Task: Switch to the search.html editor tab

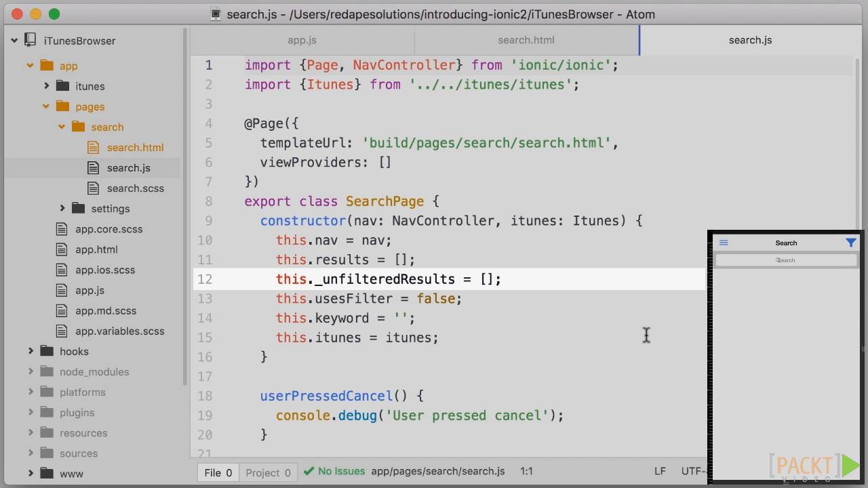Action: click(526, 40)
